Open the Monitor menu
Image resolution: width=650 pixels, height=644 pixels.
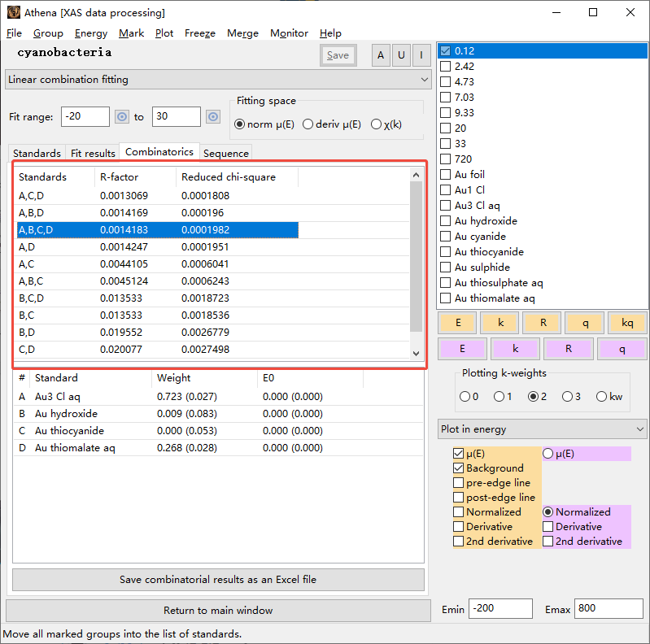click(289, 33)
